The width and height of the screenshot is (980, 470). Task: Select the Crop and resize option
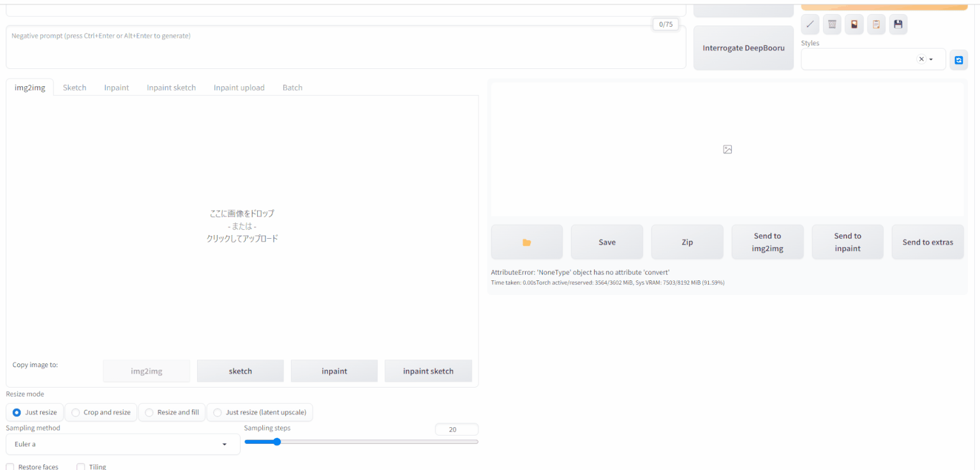click(x=101, y=413)
